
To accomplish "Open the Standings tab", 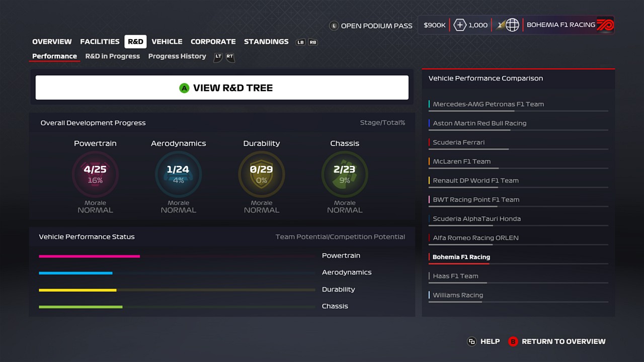I will click(266, 42).
